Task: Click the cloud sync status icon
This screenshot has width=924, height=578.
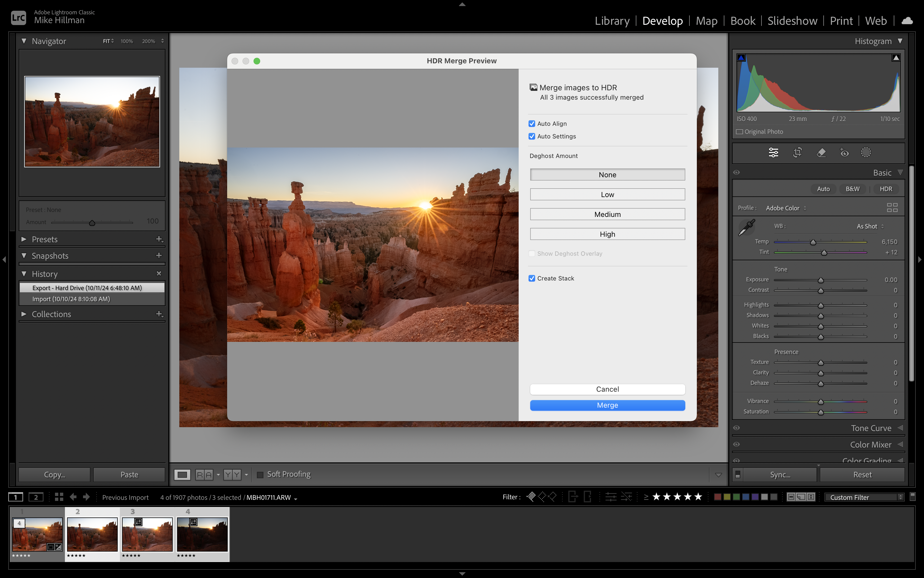Action: coord(907,21)
